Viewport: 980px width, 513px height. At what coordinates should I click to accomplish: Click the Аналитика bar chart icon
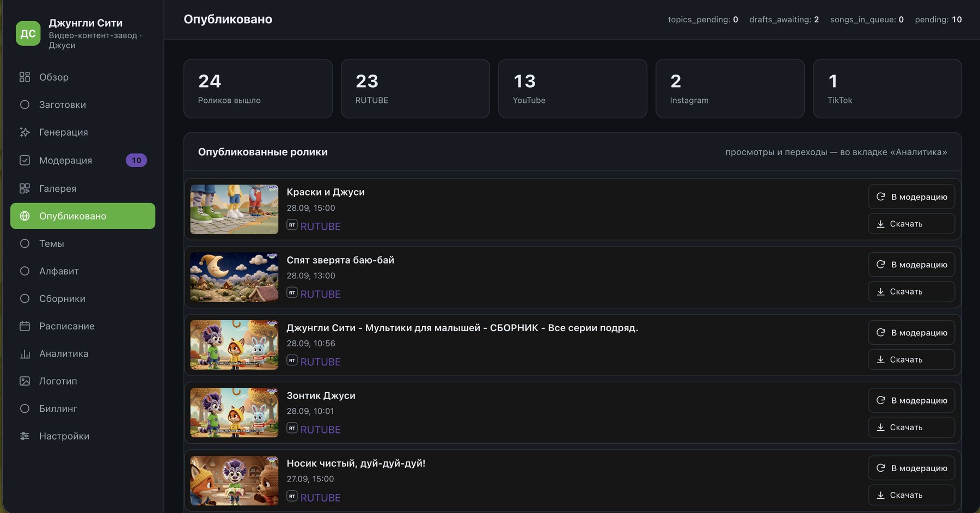[24, 354]
